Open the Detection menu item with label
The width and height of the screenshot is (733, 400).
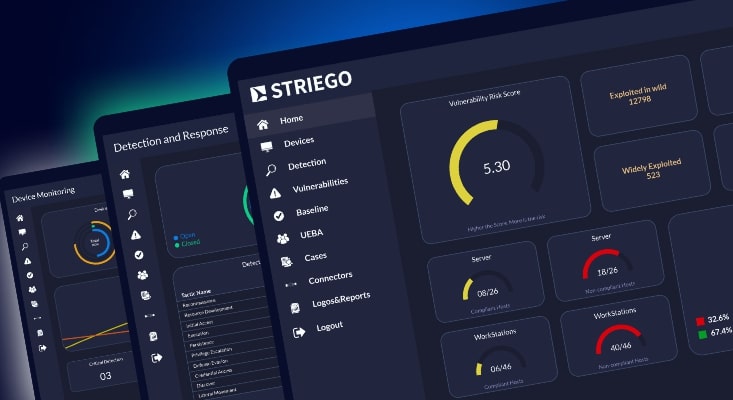tap(307, 164)
